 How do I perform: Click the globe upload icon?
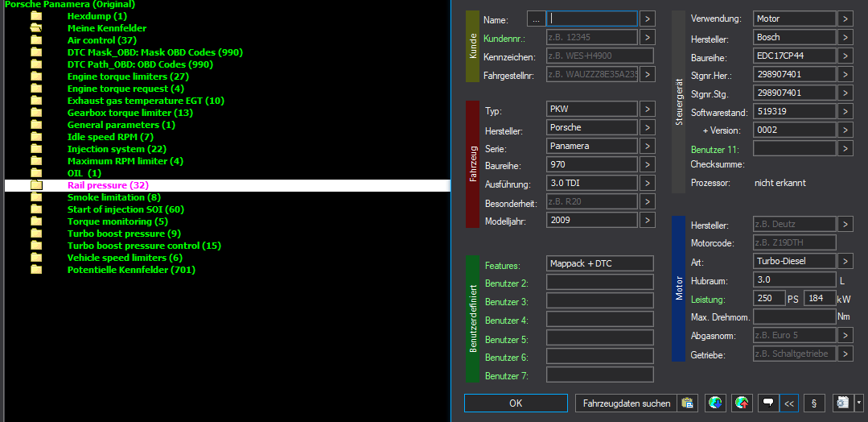click(742, 403)
